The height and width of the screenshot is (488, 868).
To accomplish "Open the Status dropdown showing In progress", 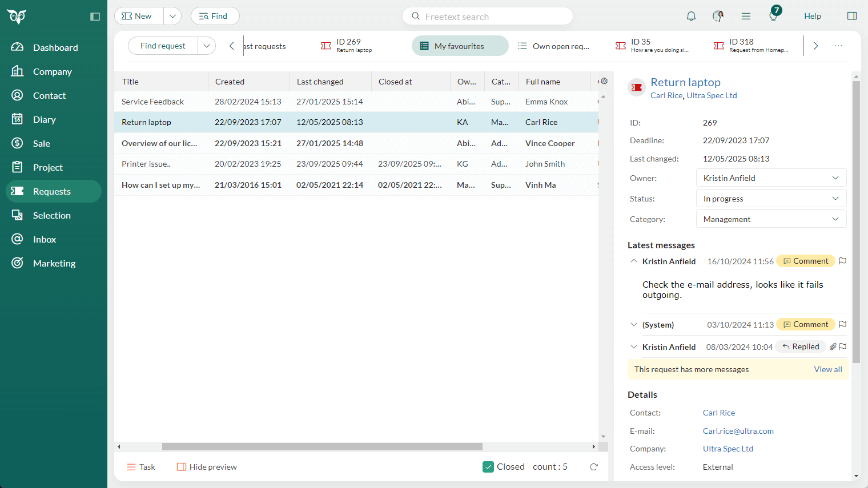I will [771, 198].
